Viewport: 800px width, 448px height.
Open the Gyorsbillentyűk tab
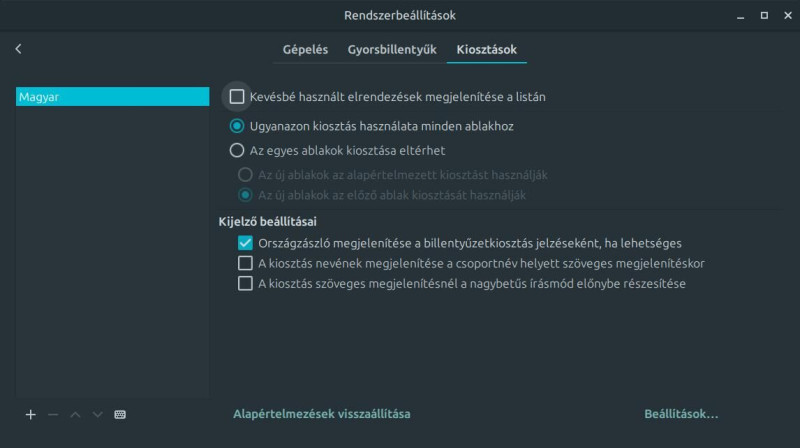pyautogui.click(x=392, y=49)
